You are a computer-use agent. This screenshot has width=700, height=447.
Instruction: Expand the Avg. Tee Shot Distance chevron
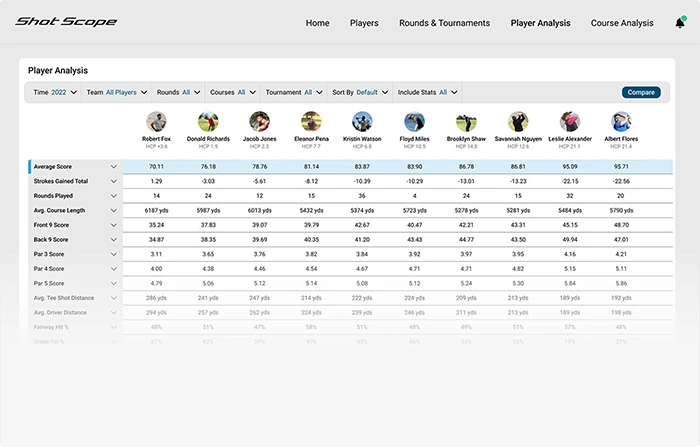click(x=113, y=298)
